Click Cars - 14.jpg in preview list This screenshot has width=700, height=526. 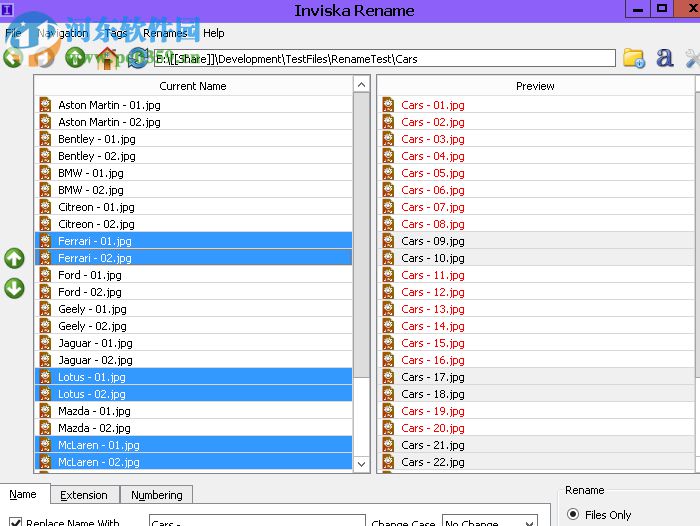coord(536,326)
